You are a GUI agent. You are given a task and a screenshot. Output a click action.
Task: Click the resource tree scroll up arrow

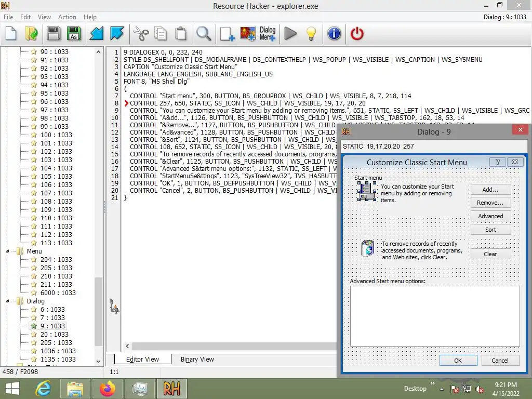click(x=98, y=52)
